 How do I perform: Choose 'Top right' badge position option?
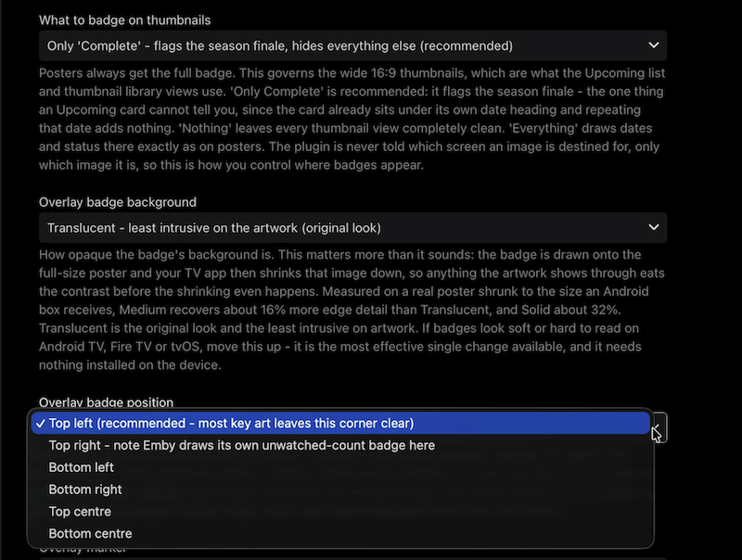pyautogui.click(x=340, y=445)
